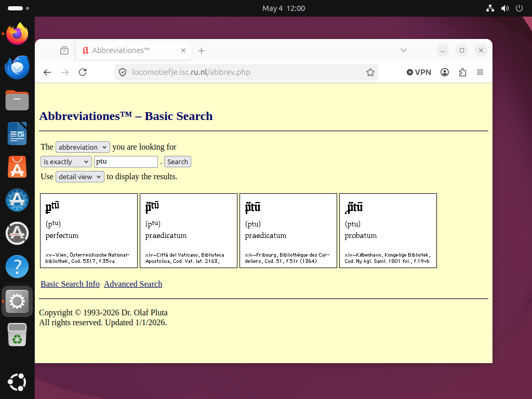Screen dimensions: 532x399
Task: Open Settings from the dock
Action: point(17,301)
